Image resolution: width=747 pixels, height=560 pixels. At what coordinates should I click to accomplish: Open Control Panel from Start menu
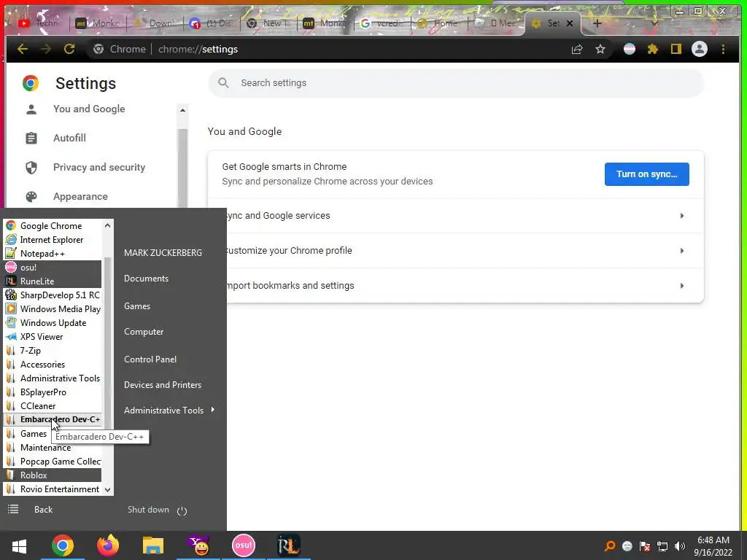(x=150, y=359)
